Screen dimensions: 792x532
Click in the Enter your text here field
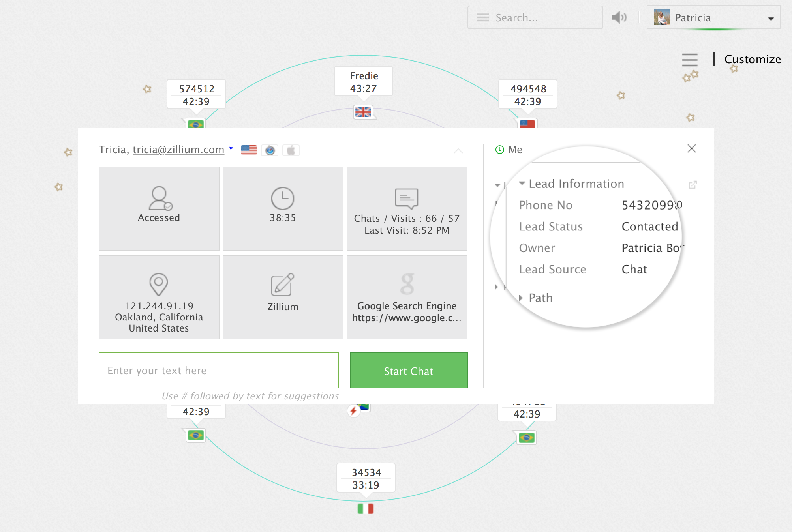point(218,370)
